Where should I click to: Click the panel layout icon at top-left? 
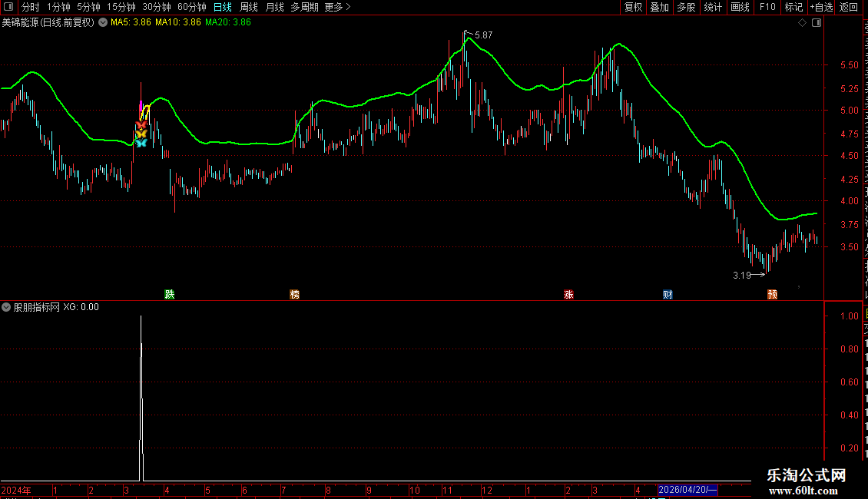click(8, 7)
